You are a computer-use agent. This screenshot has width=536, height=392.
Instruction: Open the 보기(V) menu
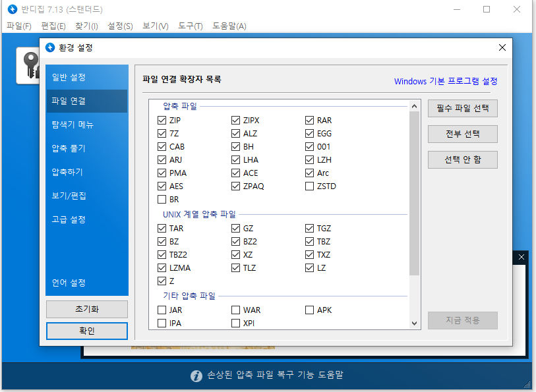point(155,26)
